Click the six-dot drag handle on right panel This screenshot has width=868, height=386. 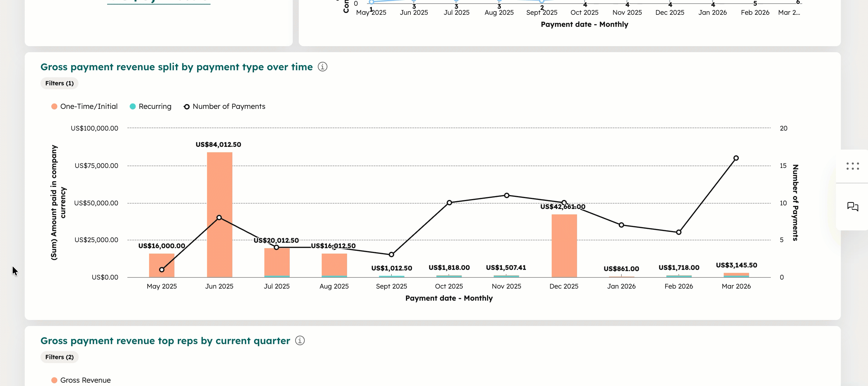pyautogui.click(x=852, y=166)
